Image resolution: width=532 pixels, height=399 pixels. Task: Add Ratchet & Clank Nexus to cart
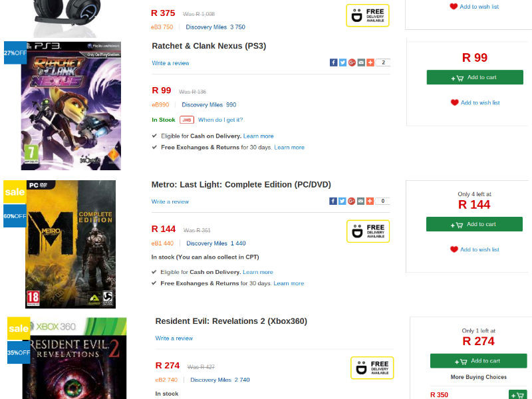pyautogui.click(x=474, y=77)
